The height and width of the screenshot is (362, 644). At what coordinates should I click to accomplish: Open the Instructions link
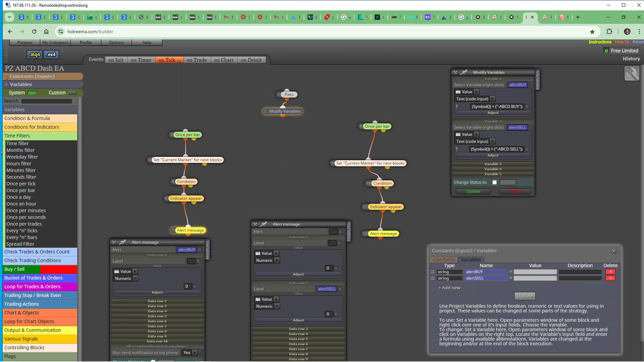600,42
